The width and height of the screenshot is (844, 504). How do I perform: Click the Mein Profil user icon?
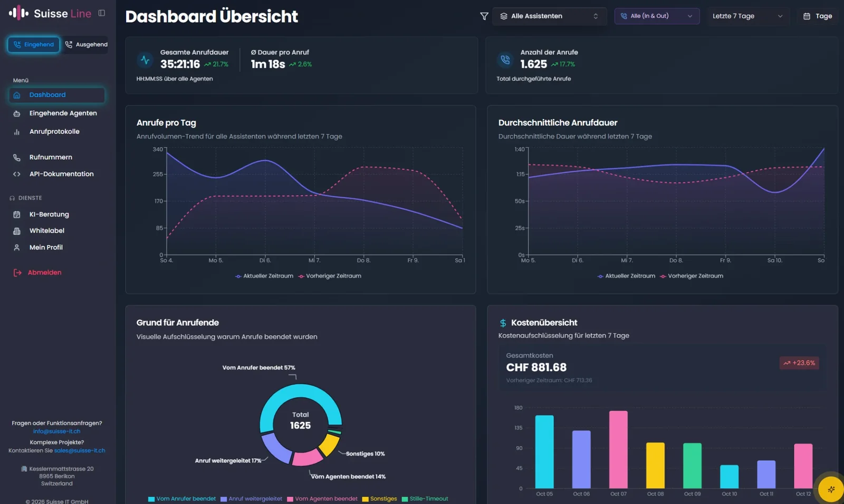click(17, 247)
